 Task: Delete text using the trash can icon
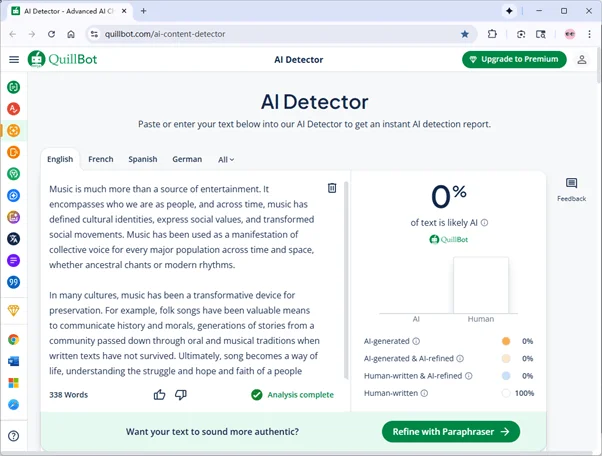click(332, 188)
